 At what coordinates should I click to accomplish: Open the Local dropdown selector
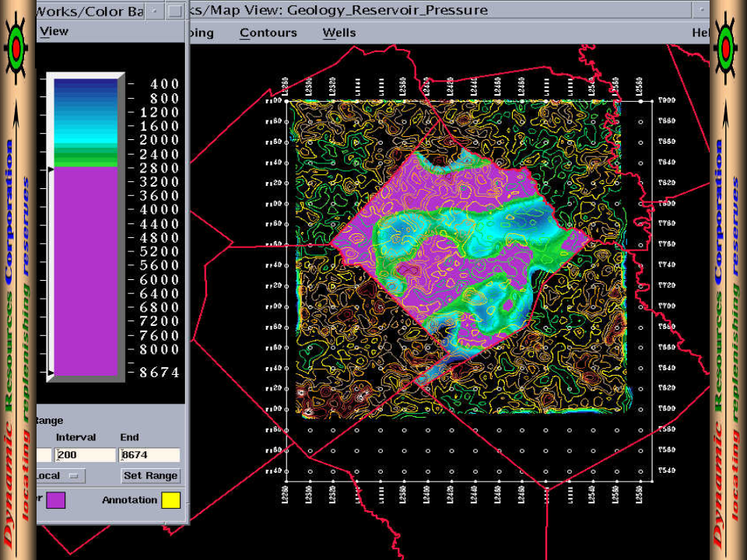[x=61, y=475]
